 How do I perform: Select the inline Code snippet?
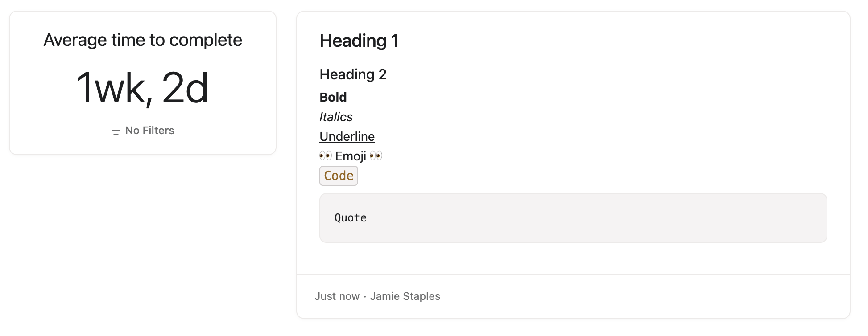point(339,176)
